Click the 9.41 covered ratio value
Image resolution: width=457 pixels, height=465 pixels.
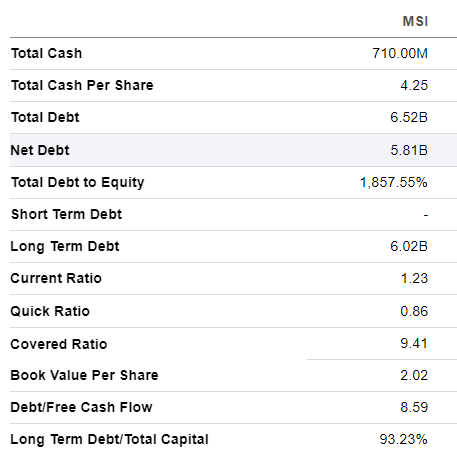tap(414, 343)
